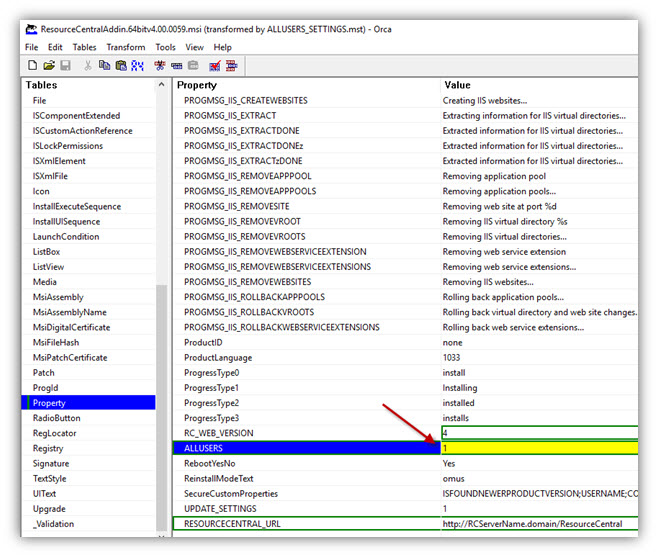Open the Tables menu
Image resolution: width=658 pixels, height=557 pixels.
click(x=84, y=47)
